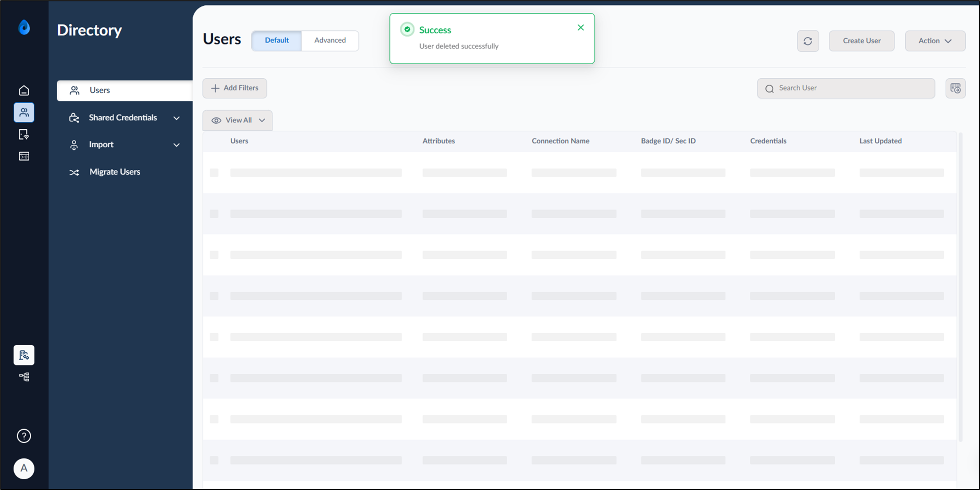
Task: Open Migrate Users in sidebar
Action: pyautogui.click(x=114, y=172)
